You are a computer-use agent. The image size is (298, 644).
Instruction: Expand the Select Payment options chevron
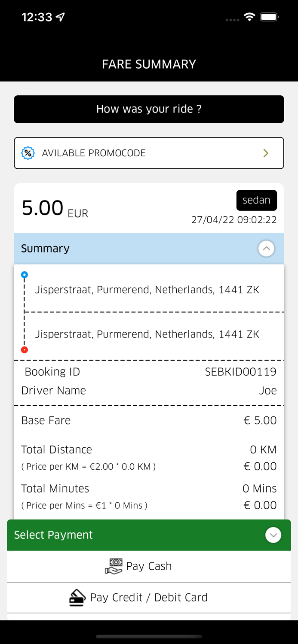[273, 535]
